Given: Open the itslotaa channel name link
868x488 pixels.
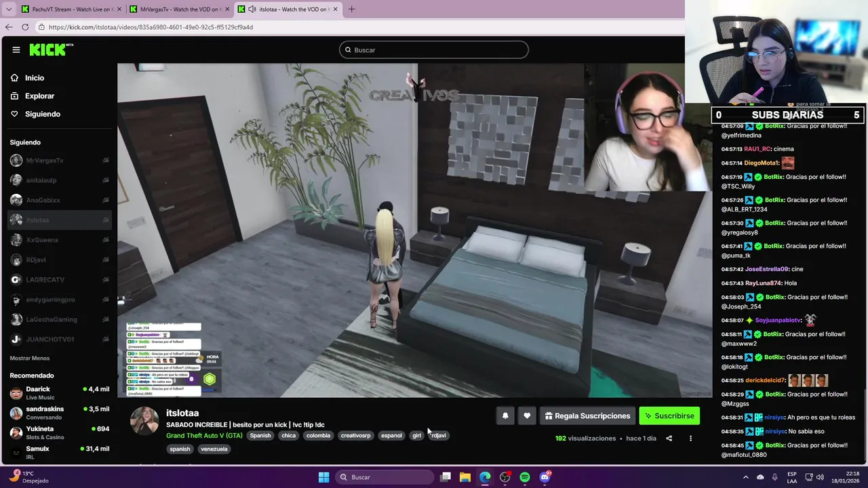Looking at the screenshot, I should [182, 413].
